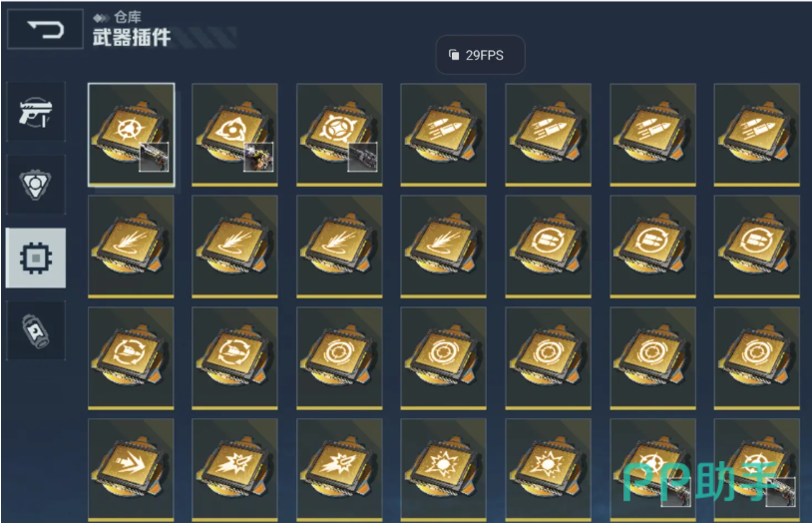
Task: Click the back arrow button
Action: click(x=45, y=29)
